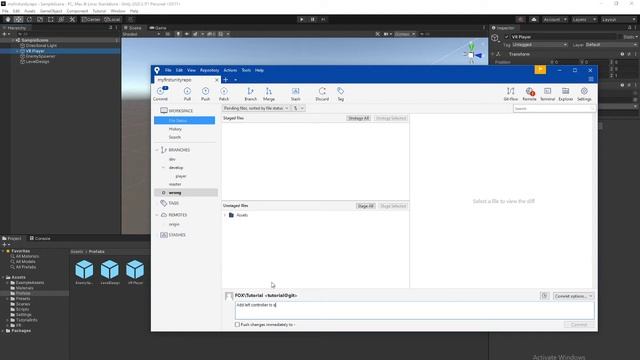Toggle VR Player active checkbox in Inspector

[x=507, y=37]
